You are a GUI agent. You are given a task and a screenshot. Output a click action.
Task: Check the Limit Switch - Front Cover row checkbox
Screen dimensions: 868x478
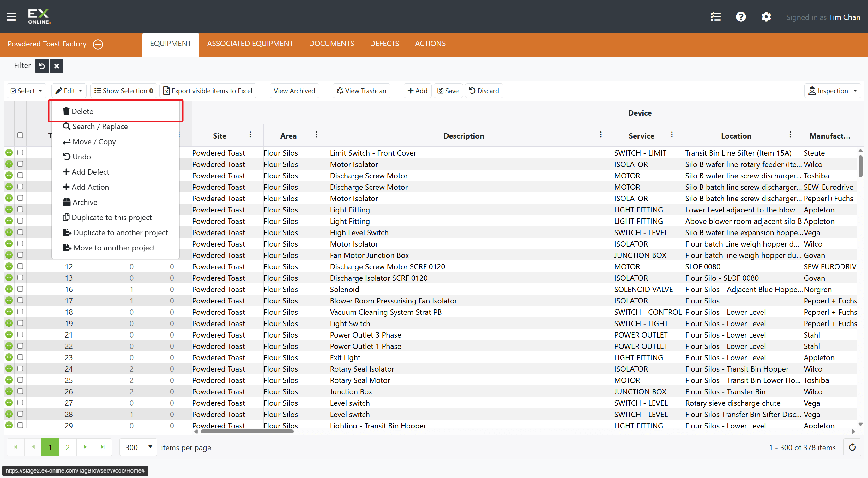(20, 152)
